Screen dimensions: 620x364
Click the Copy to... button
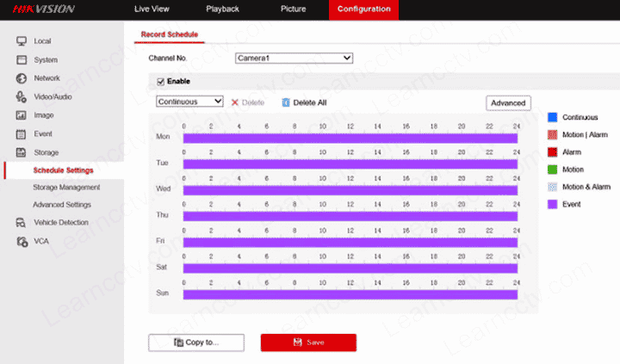click(x=196, y=342)
